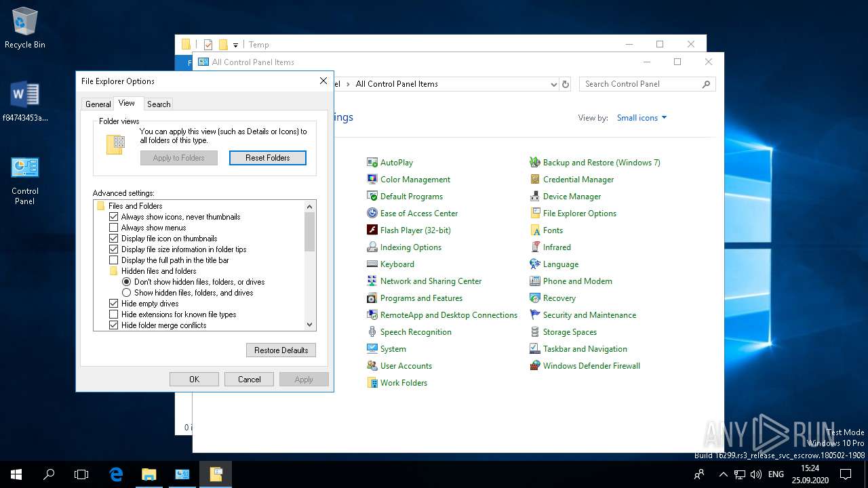Show hidden system tray icons chevron
This screenshot has height=488, width=868.
point(723,474)
